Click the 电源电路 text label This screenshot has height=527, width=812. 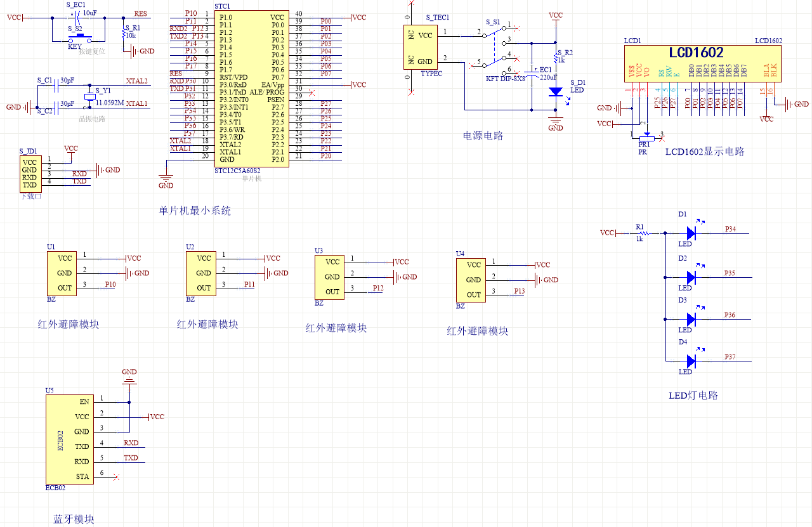click(x=483, y=136)
